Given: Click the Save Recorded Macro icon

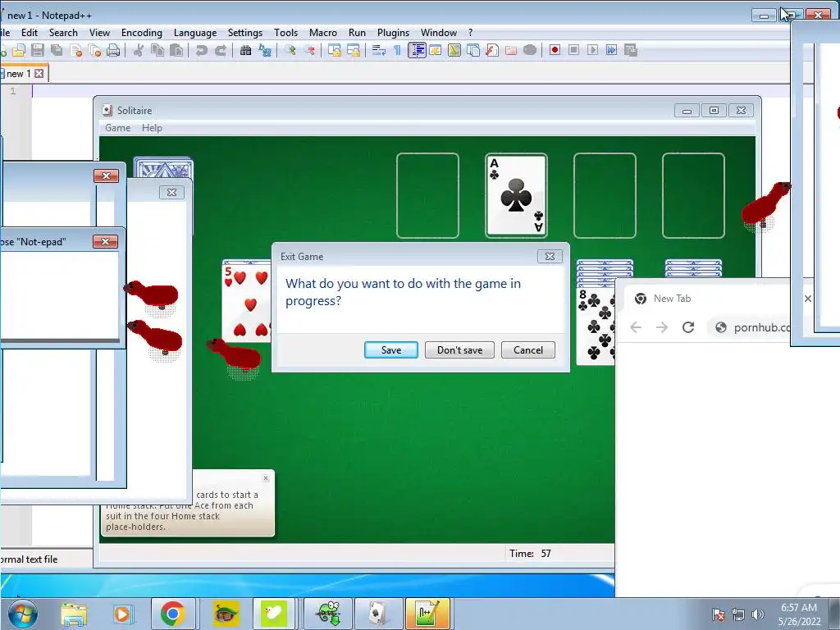Looking at the screenshot, I should coord(631,50).
